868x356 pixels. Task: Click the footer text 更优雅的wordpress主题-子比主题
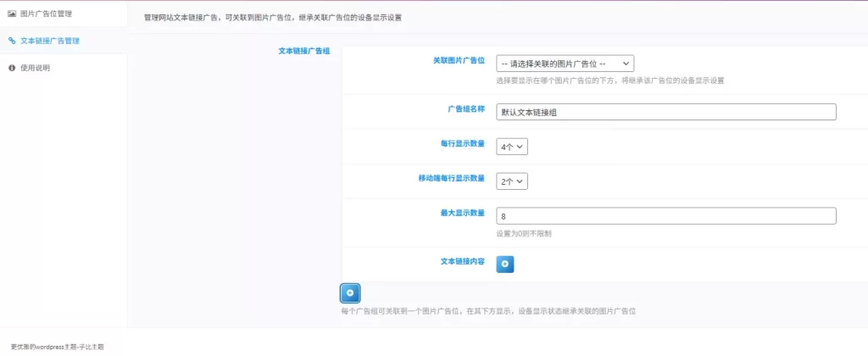point(57,348)
